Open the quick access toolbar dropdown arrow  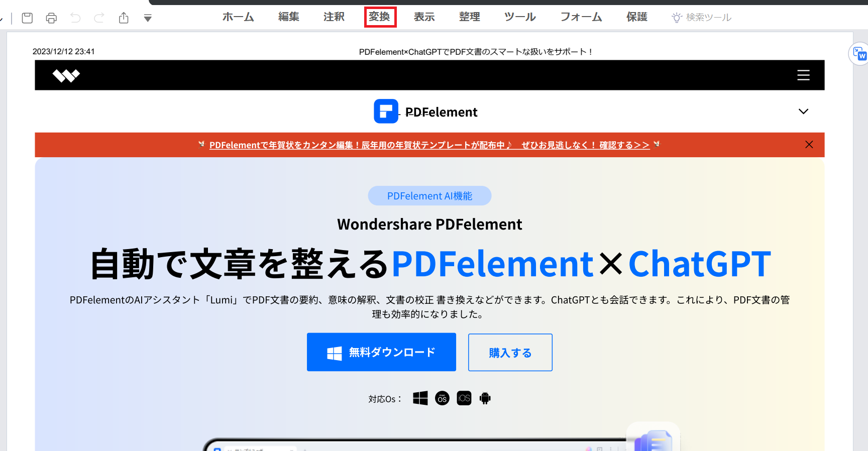coord(148,19)
